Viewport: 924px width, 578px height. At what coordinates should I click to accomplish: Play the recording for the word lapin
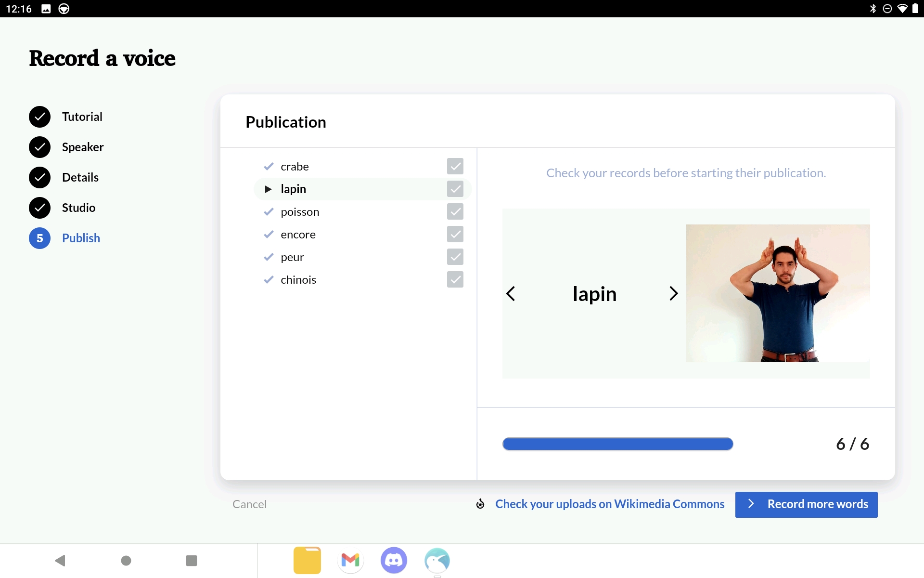269,189
